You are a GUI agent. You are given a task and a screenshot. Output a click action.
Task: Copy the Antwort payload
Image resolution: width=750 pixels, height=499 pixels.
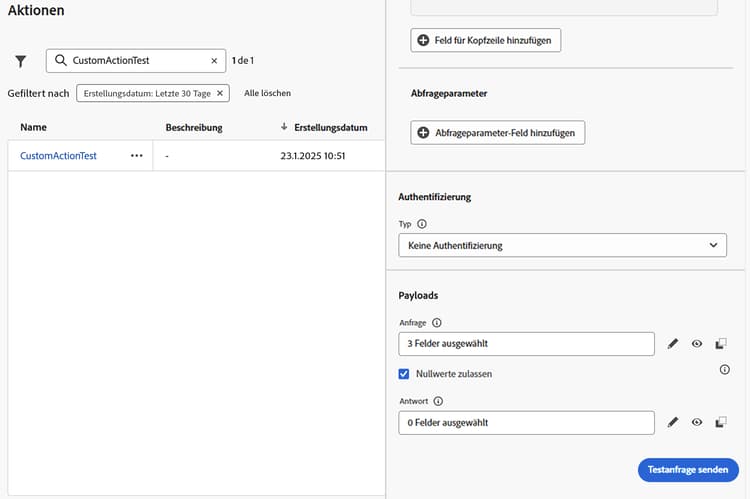[721, 422]
